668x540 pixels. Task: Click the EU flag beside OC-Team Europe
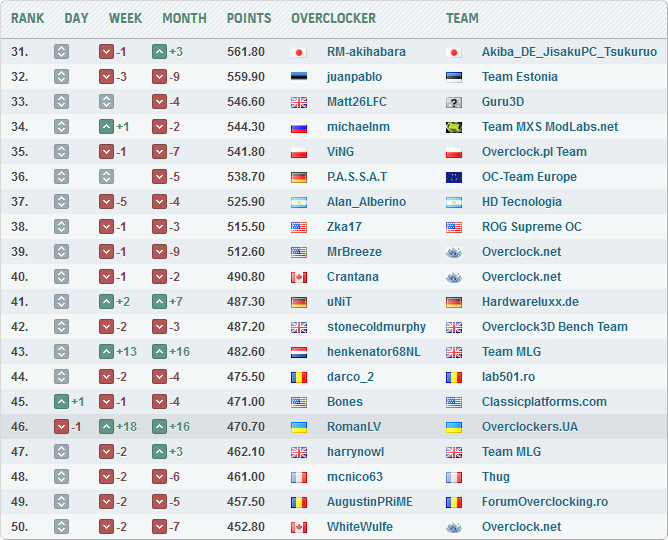(x=454, y=177)
